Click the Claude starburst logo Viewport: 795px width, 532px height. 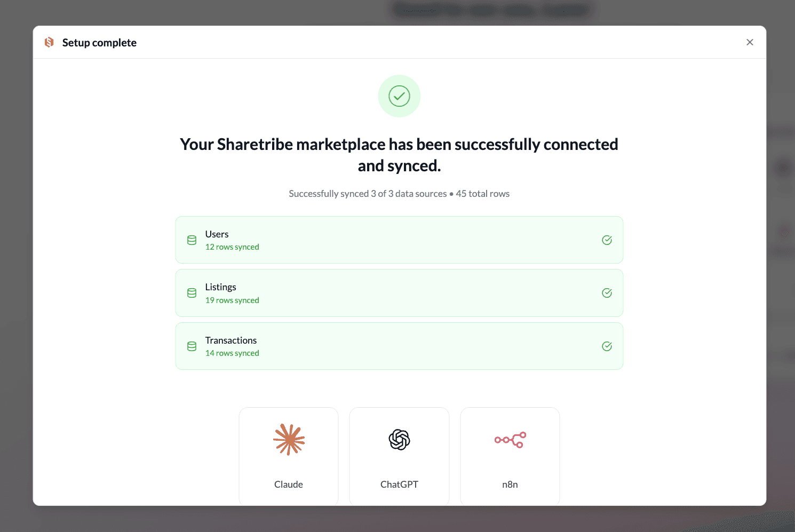289,440
